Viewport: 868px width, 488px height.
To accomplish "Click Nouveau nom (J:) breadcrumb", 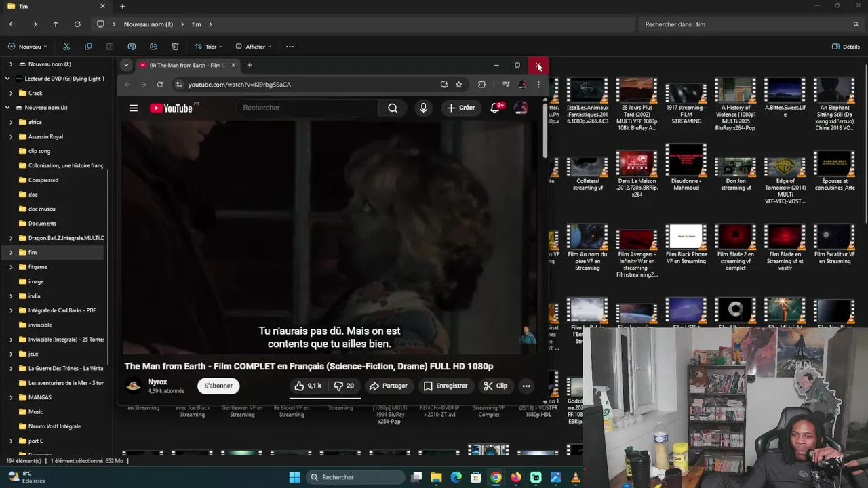I will pyautogui.click(x=149, y=24).
